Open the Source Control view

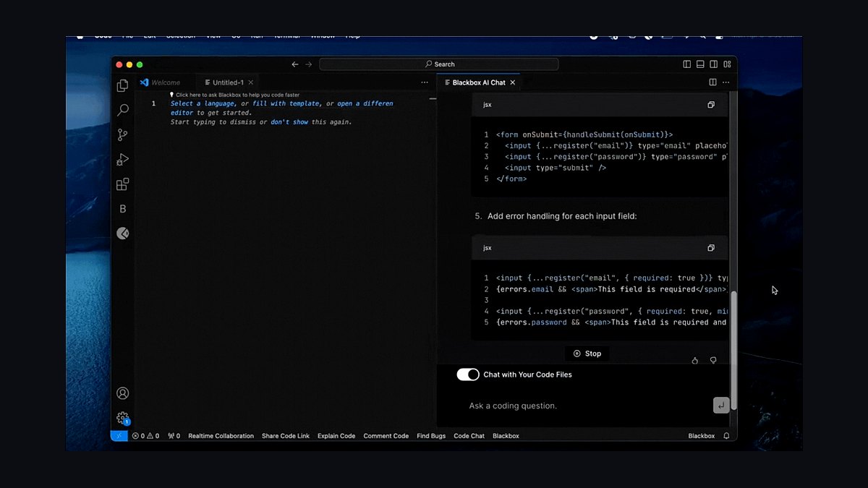tap(123, 134)
